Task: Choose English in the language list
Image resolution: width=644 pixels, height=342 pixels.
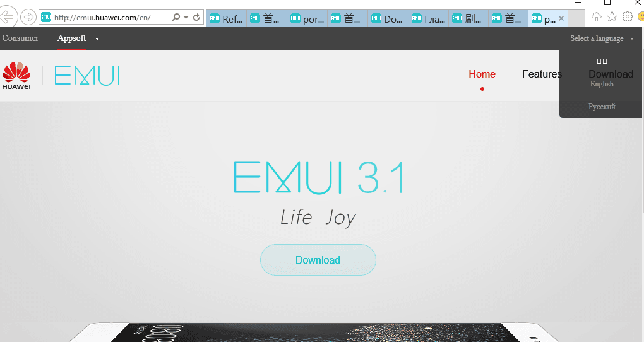Action: click(602, 84)
